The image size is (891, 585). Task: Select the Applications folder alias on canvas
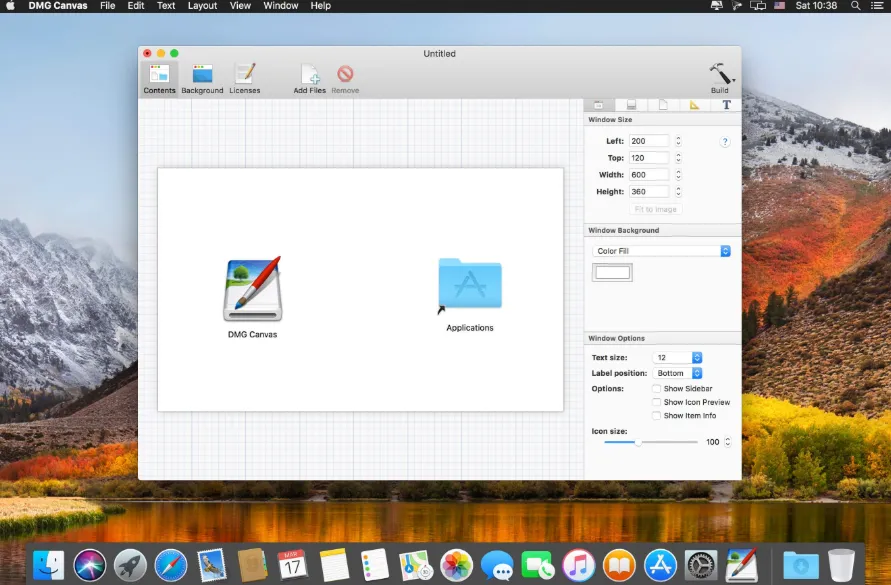(x=470, y=285)
